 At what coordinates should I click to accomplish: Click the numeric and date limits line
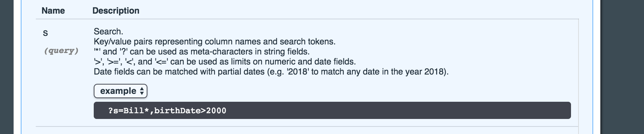[224, 62]
